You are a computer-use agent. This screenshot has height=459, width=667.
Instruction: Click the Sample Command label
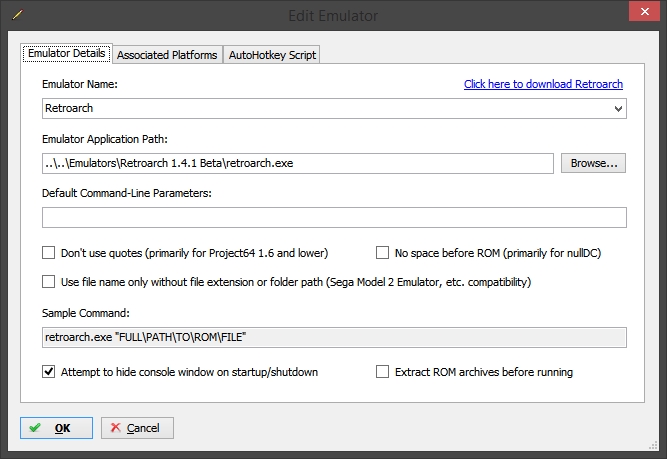86,313
